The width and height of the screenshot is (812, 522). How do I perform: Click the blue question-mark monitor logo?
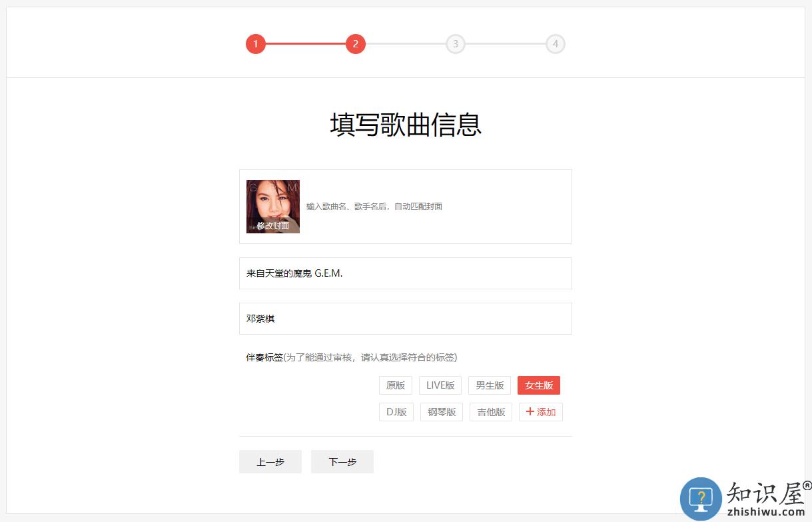(701, 499)
